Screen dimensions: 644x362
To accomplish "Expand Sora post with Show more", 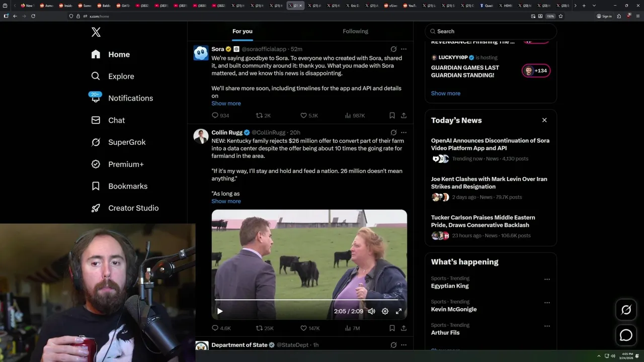I will coord(226,104).
